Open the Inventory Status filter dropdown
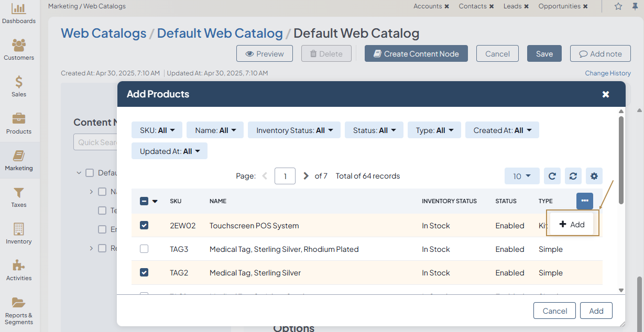644x332 pixels. click(294, 130)
